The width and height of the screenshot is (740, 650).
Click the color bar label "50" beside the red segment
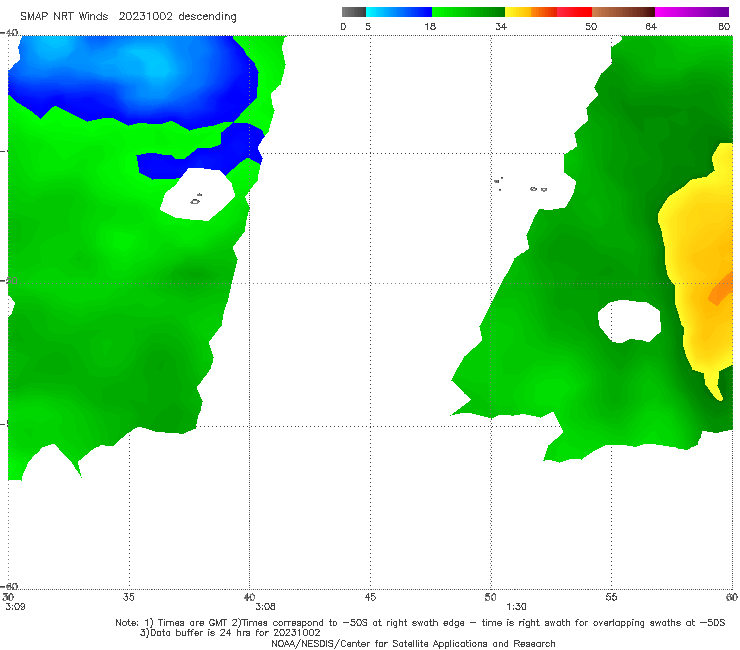coord(591,26)
